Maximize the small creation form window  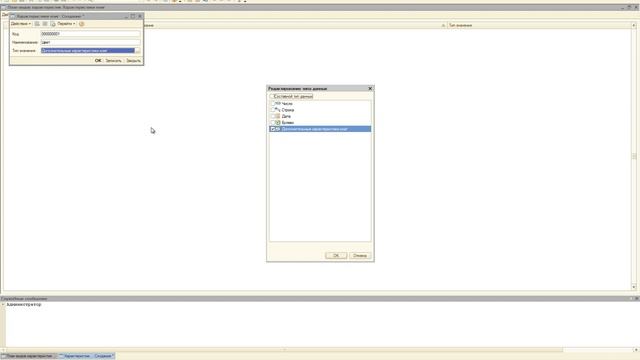coord(133,16)
